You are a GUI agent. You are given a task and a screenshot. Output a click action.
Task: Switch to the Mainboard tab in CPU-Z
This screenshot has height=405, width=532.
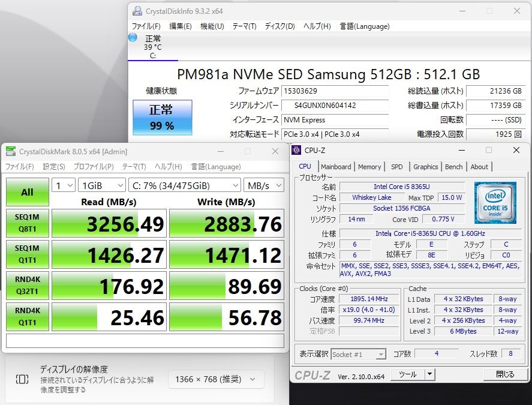336,167
